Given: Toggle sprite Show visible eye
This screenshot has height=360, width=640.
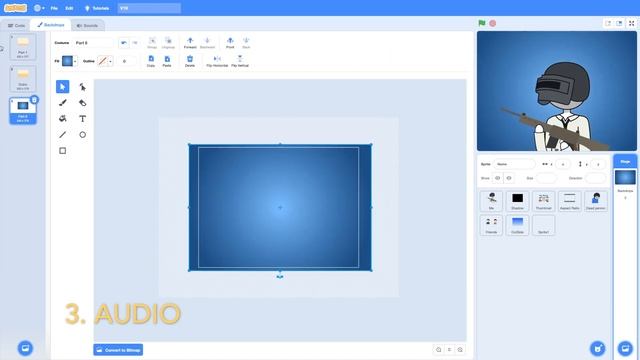Looking at the screenshot, I should pos(498,178).
